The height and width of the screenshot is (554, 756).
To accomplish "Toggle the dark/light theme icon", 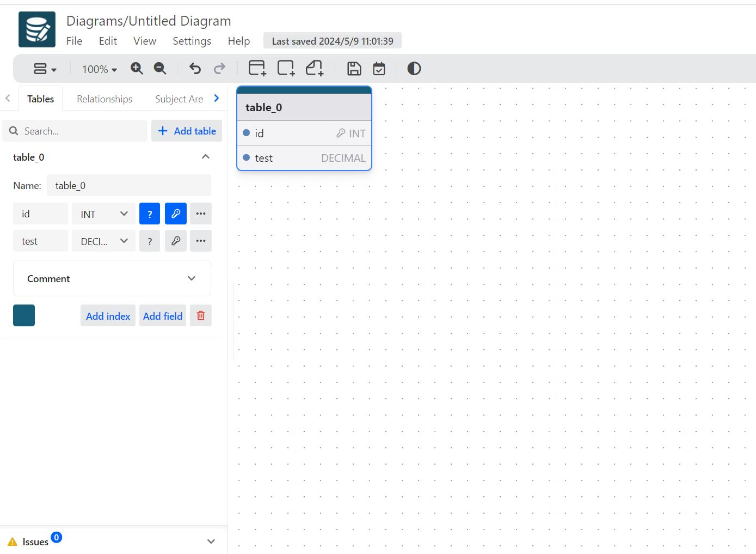I will [414, 69].
